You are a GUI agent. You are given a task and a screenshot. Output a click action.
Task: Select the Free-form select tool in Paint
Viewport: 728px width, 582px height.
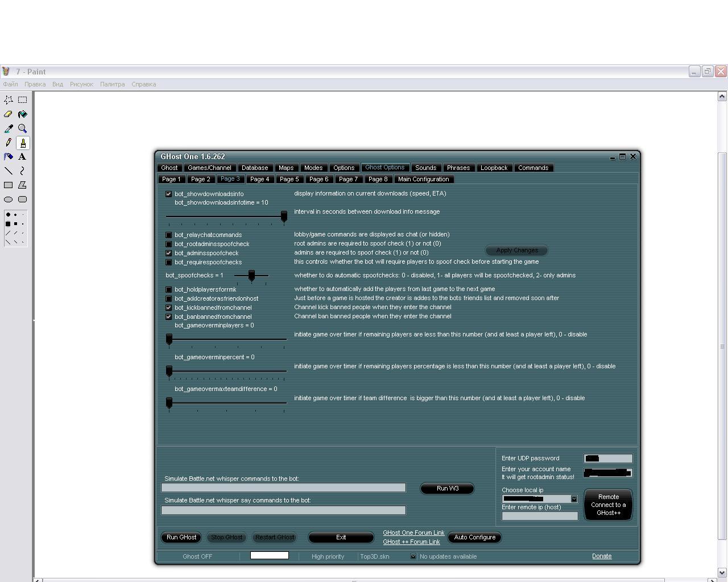point(9,99)
